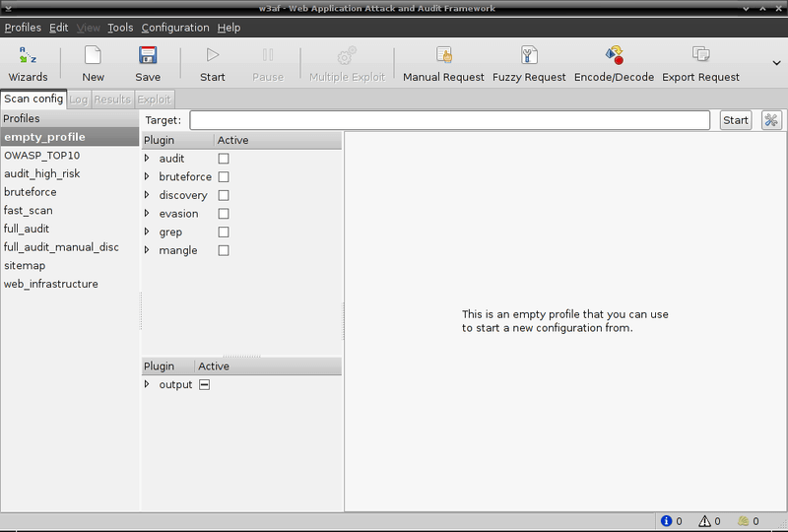788x532 pixels.
Task: Expand the mangle plugin tree
Action: pyautogui.click(x=147, y=250)
